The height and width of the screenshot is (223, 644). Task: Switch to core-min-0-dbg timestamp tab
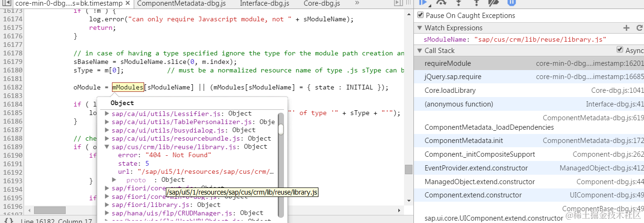point(69,3)
